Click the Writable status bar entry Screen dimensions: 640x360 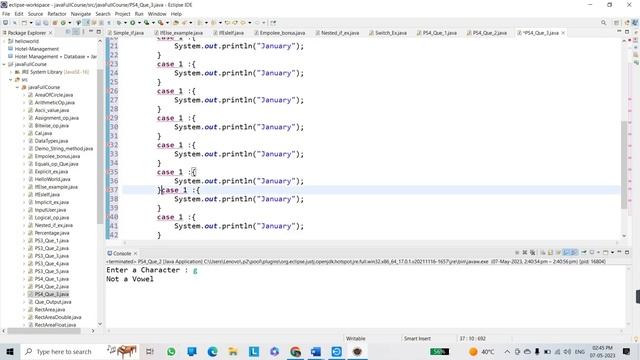coord(356,338)
